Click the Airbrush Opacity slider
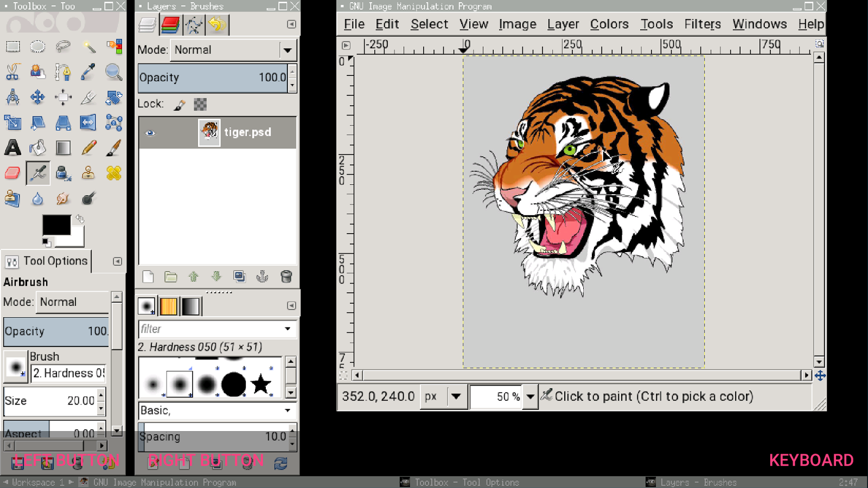868x488 pixels. 56,331
